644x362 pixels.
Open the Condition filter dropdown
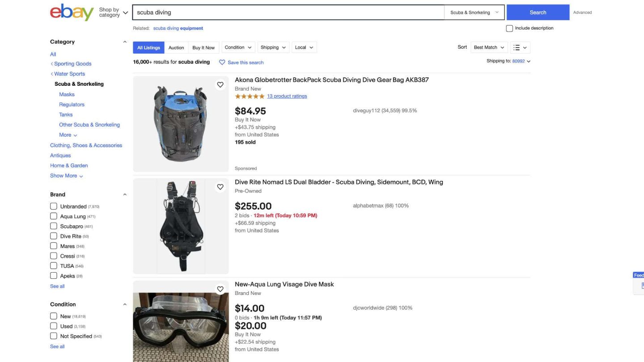pos(238,47)
